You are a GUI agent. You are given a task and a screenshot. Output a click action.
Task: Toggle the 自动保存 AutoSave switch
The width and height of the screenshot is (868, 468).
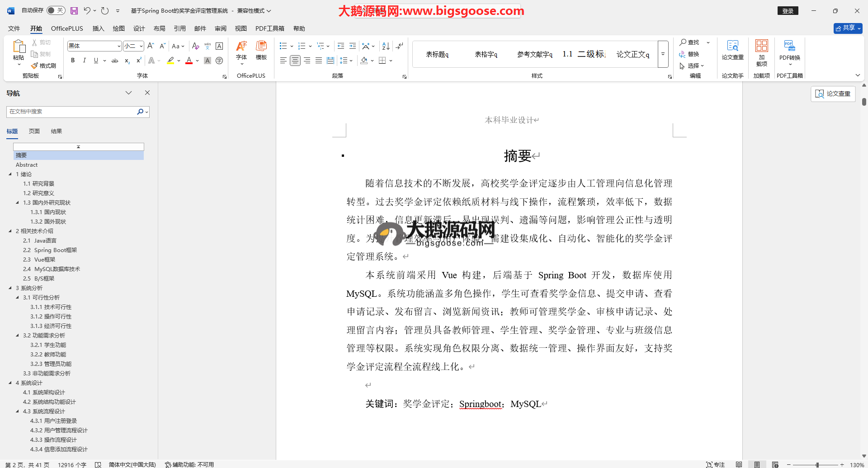click(x=56, y=10)
